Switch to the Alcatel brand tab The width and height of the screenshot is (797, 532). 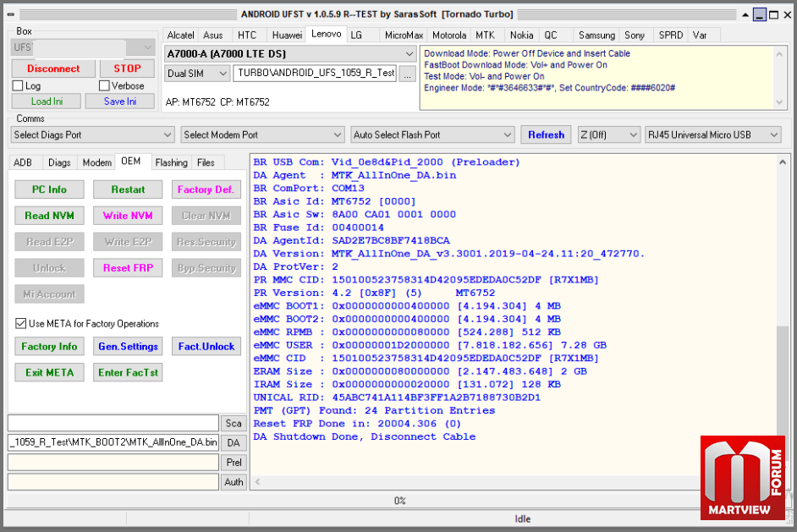pyautogui.click(x=180, y=35)
